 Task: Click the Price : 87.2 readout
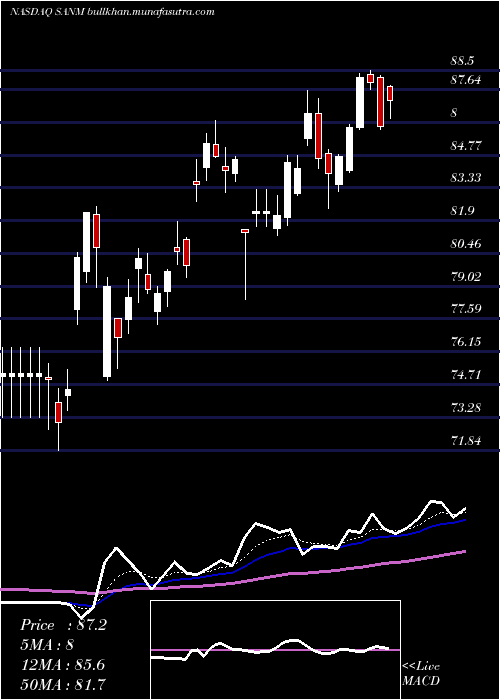point(63,625)
